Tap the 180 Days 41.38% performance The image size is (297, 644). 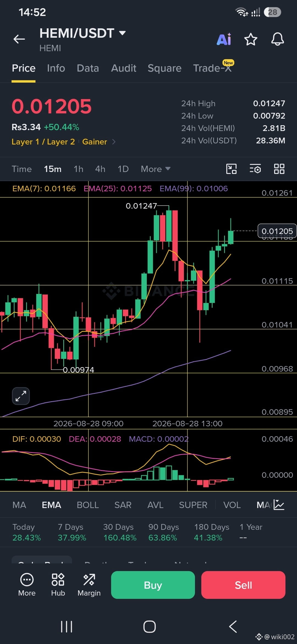(x=211, y=532)
